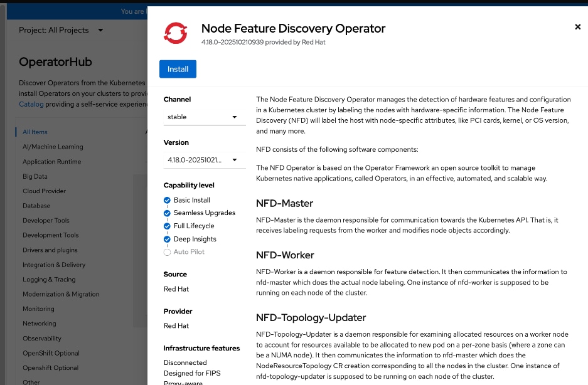Click the Auto Pilot label
Image resolution: width=588 pixels, height=385 pixels.
[x=189, y=252]
